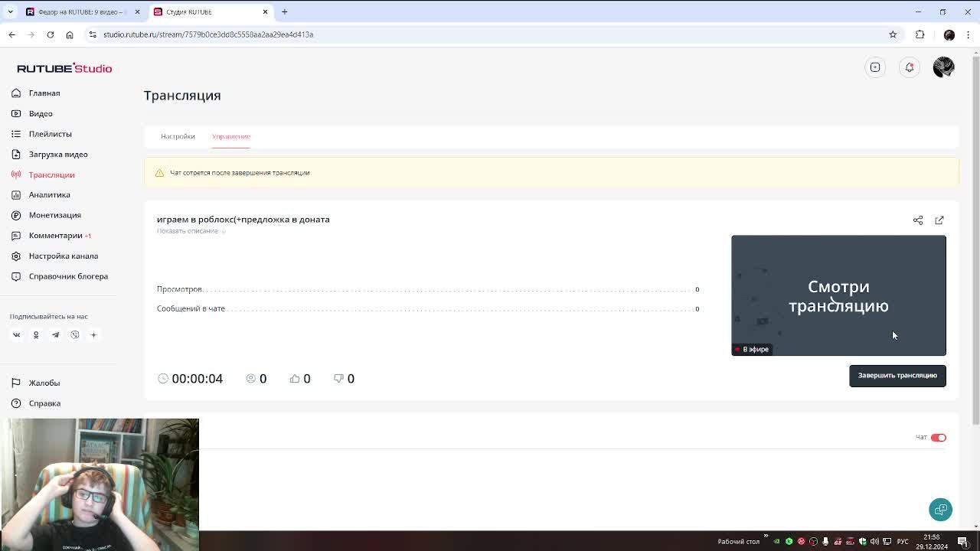
Task: Open Монетизация in the sidebar
Action: [x=54, y=215]
